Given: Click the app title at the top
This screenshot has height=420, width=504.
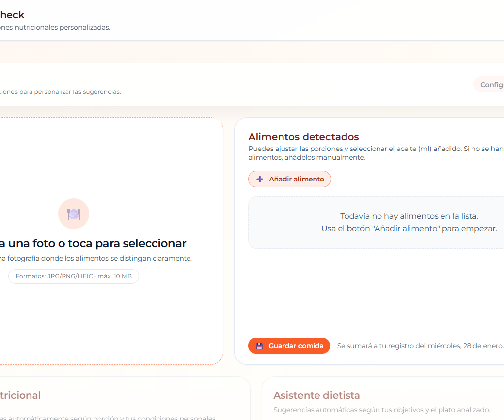Looking at the screenshot, I should coord(12,15).
